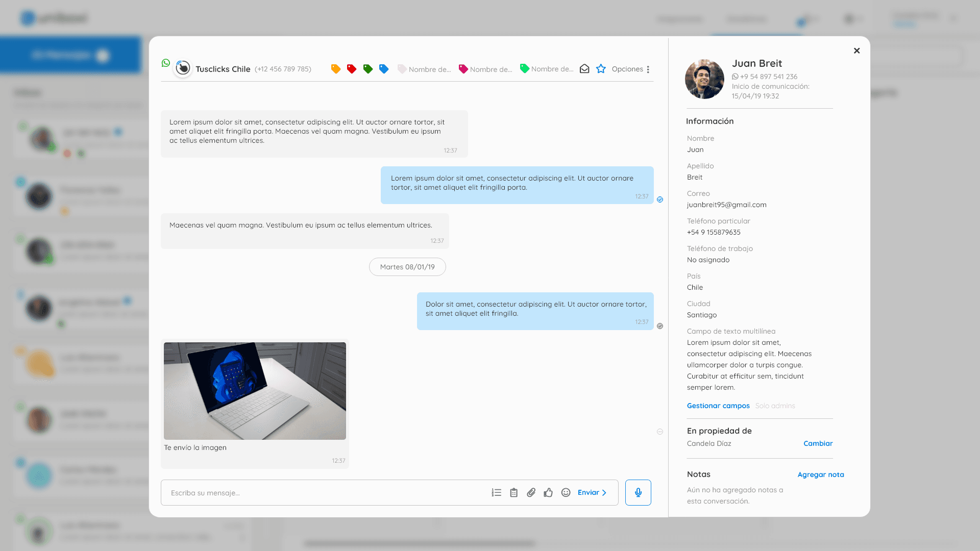The height and width of the screenshot is (551, 980).
Task: Insert a numbered list via list icon
Action: coord(496,492)
